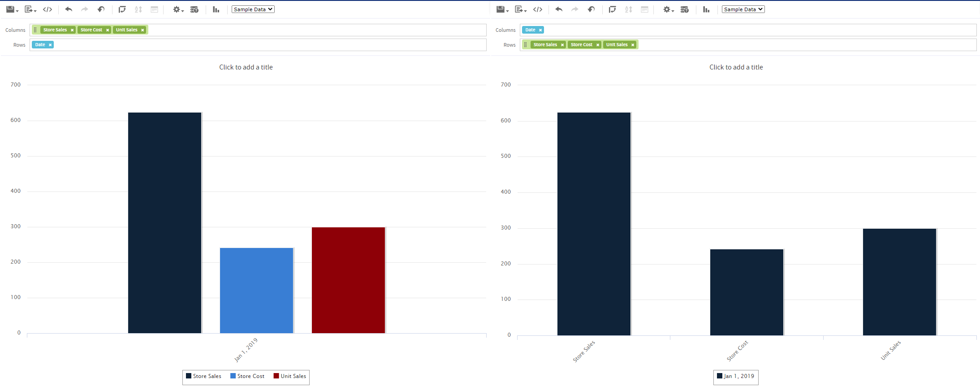Image resolution: width=980 pixels, height=391 pixels.
Task: Click the bar chart type icon in the right panel
Action: pos(706,9)
